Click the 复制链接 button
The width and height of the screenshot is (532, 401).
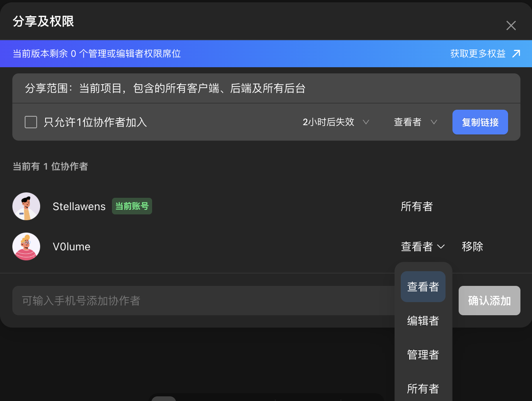[x=480, y=122]
